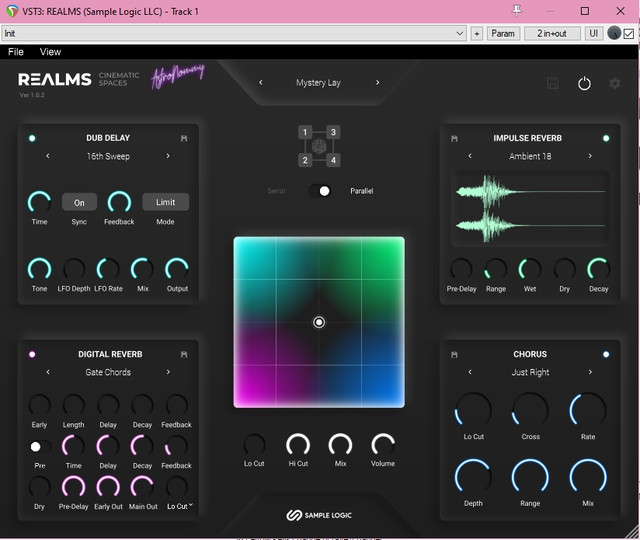Open the View menu

50,52
